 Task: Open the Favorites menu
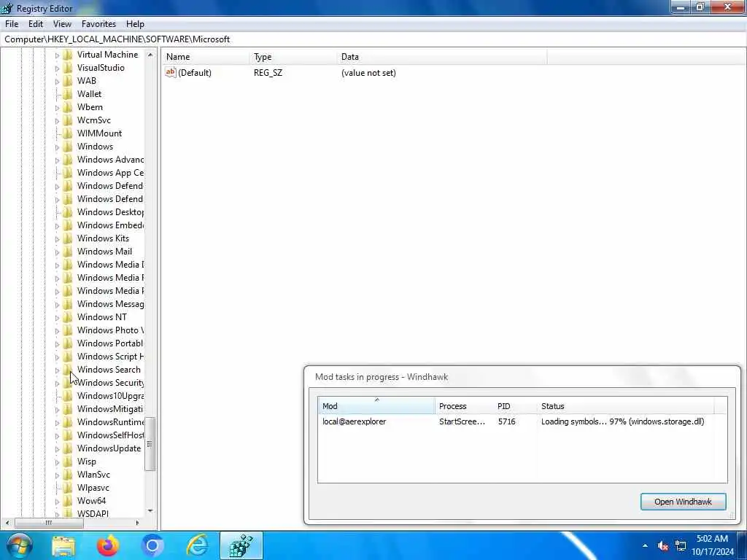[x=98, y=24]
